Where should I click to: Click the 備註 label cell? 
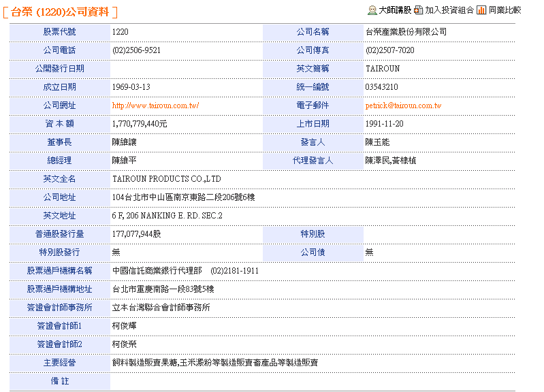[60, 381]
